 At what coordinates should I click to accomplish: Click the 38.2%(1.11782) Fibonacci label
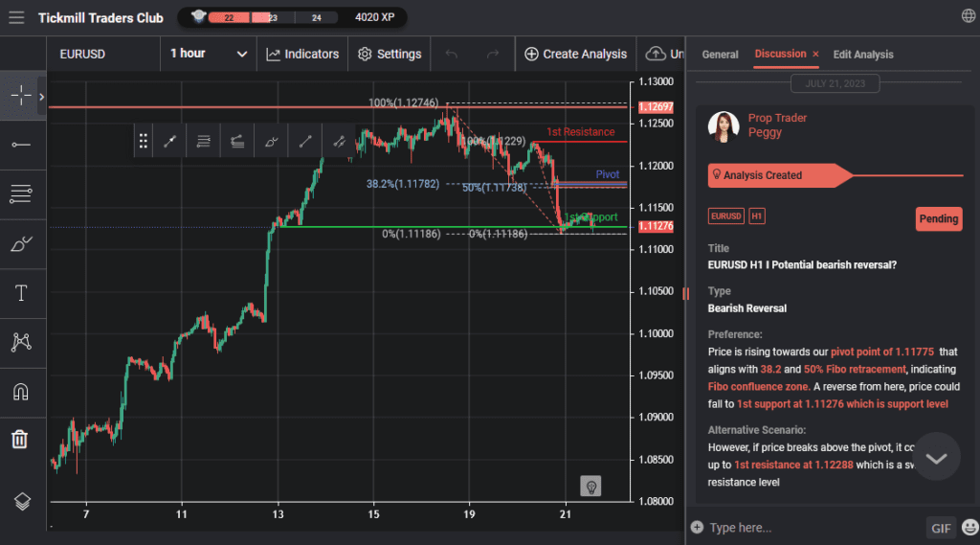[x=403, y=184]
